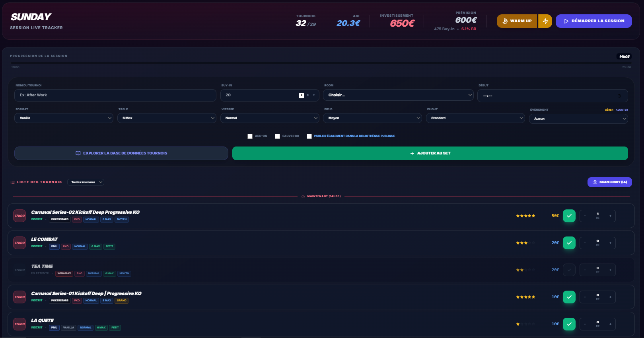Click minus re-entry for TEA TIME

tap(585, 270)
